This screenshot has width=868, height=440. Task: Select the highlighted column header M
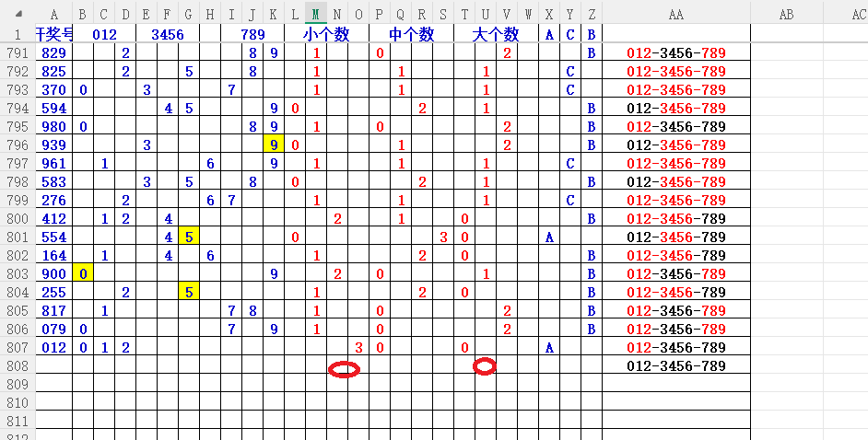point(315,15)
